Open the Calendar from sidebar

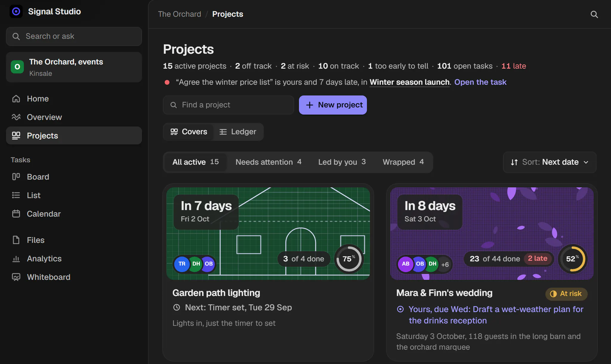(x=74, y=214)
